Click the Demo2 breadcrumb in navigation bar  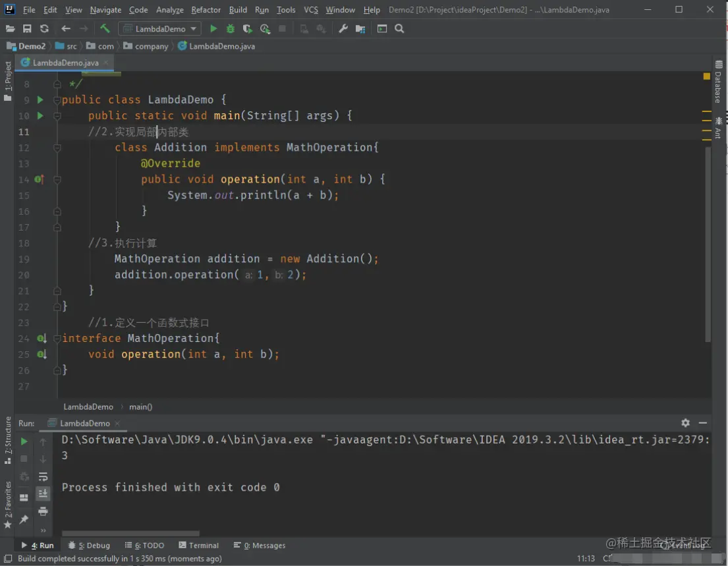(26, 46)
